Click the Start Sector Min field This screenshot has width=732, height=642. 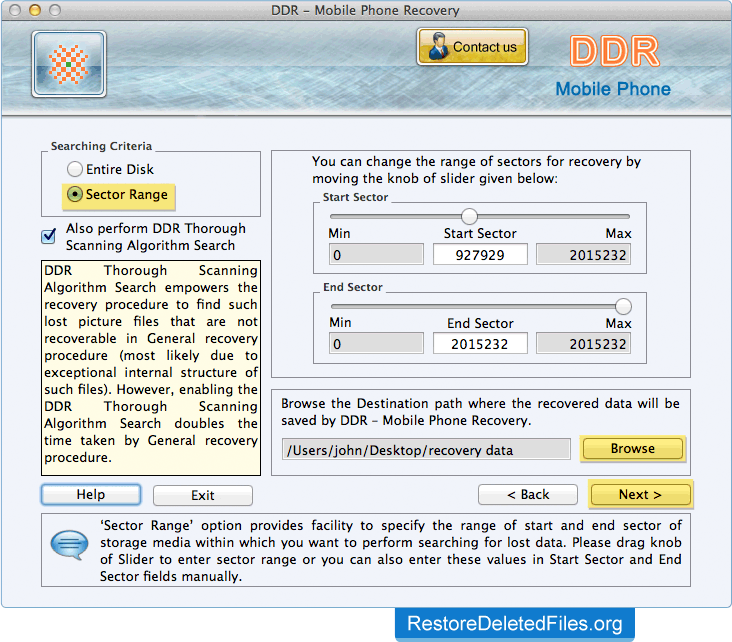376,254
